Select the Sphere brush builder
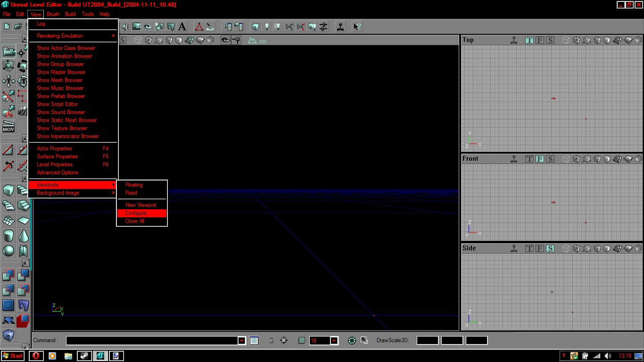644x362 pixels. point(8,250)
